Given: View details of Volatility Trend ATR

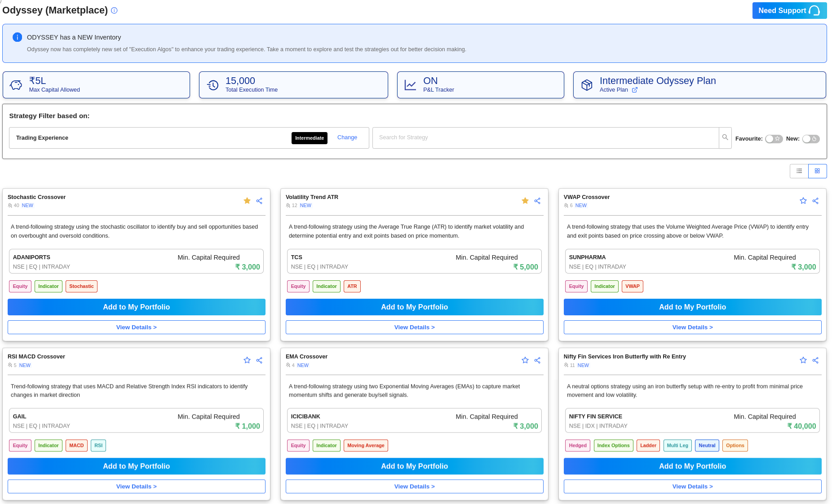Looking at the screenshot, I should coord(415,327).
